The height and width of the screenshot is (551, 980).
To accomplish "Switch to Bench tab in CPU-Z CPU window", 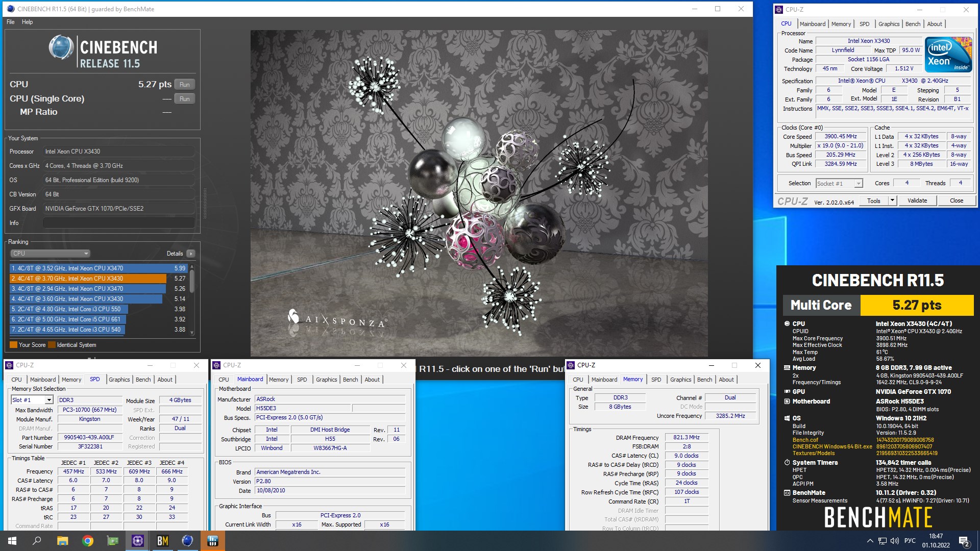I will (913, 24).
